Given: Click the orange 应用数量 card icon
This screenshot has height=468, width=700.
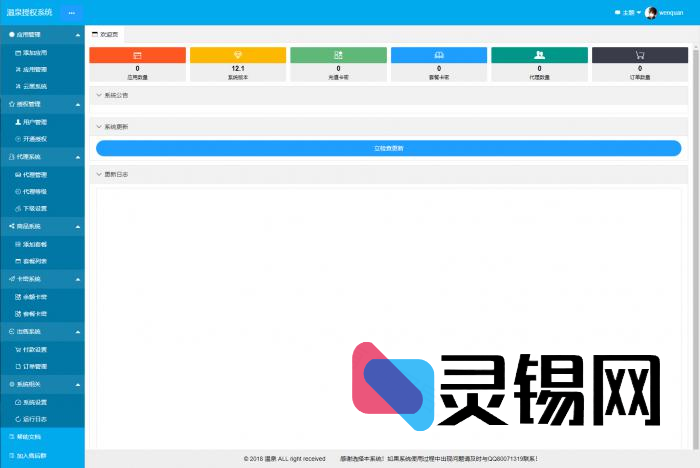Looking at the screenshot, I should click(138, 55).
